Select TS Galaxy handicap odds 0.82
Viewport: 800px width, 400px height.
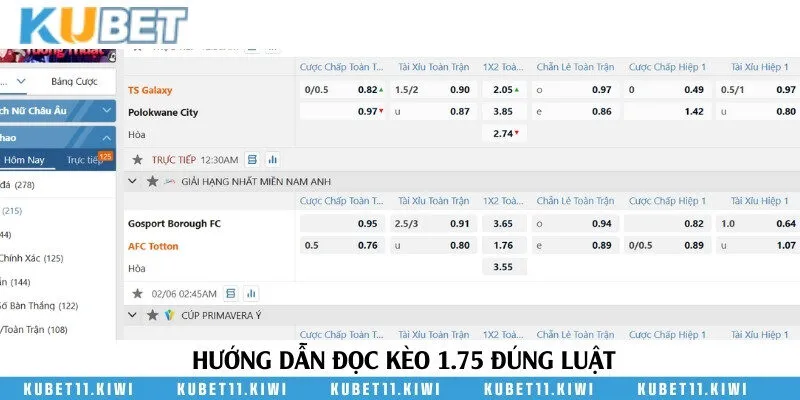[x=368, y=90]
